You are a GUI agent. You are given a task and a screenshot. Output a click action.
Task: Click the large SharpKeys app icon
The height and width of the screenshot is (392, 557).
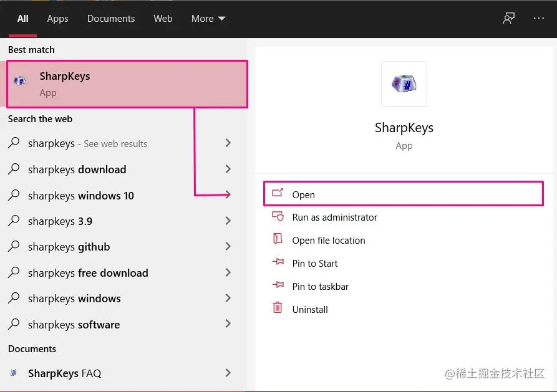coord(404,84)
